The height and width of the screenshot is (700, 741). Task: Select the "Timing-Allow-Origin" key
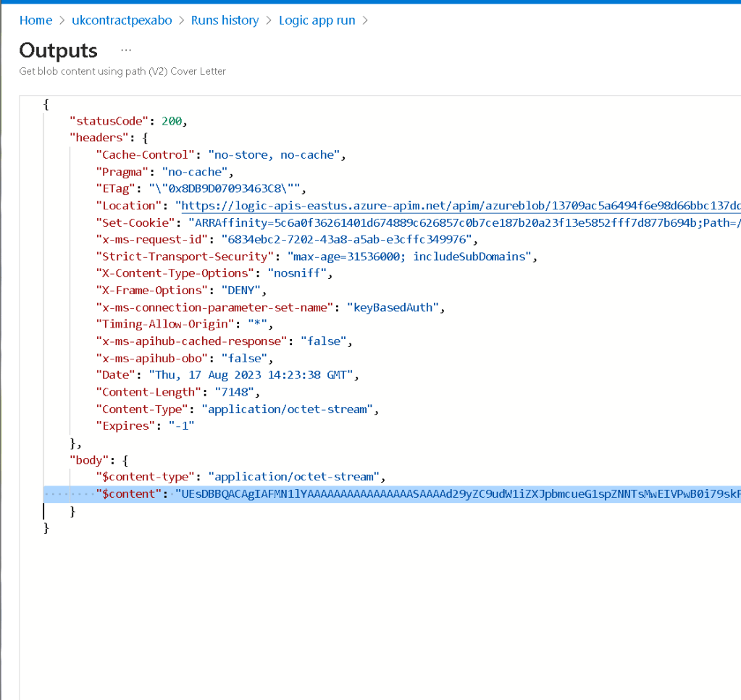(165, 324)
